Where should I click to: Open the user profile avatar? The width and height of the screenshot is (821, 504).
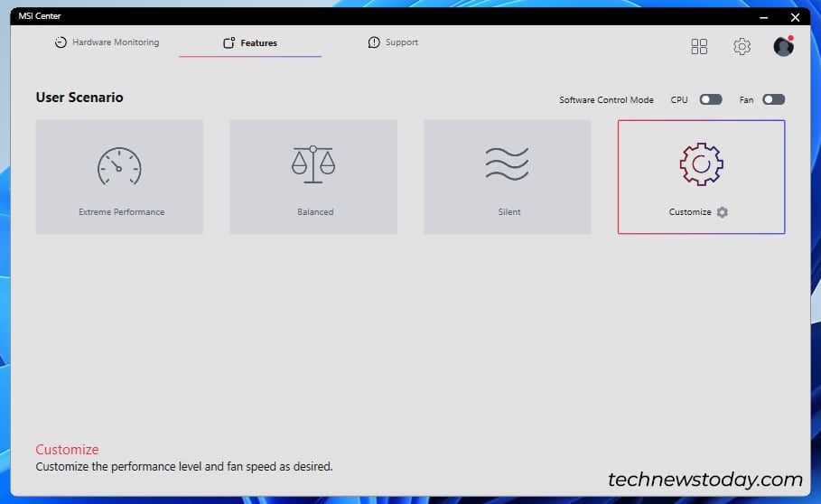tap(783, 47)
